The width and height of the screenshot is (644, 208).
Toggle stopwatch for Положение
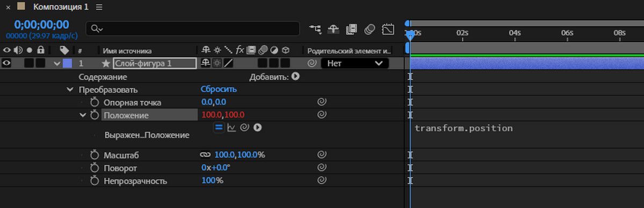coord(95,115)
